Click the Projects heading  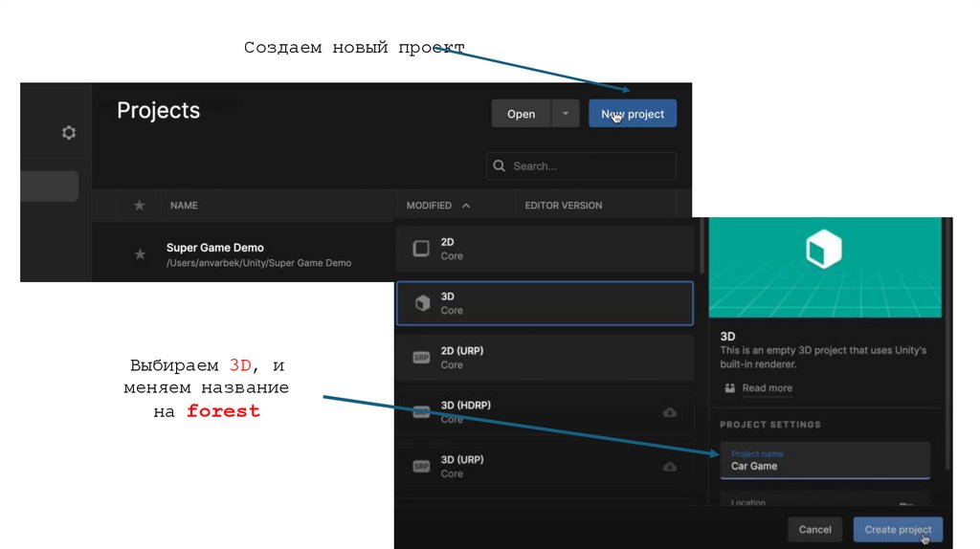point(158,111)
